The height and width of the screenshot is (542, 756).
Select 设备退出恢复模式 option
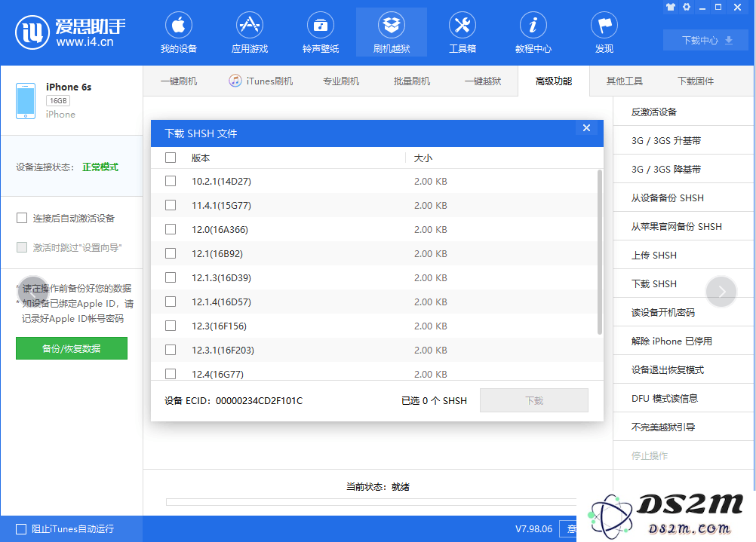[x=684, y=369]
